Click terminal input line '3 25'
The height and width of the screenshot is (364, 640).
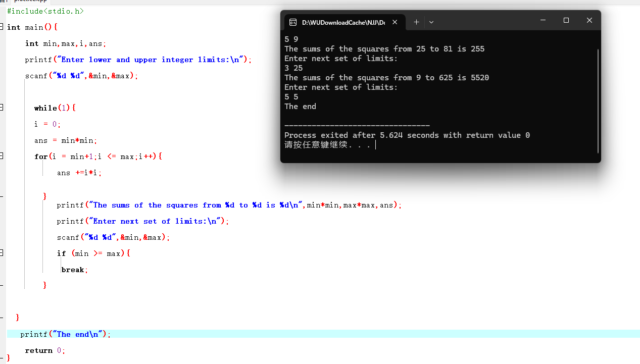293,68
